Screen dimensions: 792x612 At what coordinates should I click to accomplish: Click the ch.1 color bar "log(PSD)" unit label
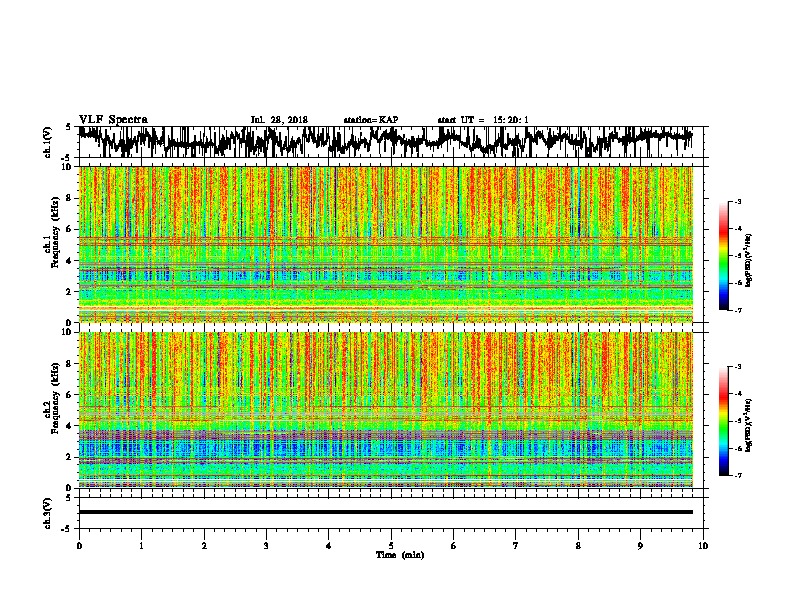[x=749, y=260]
